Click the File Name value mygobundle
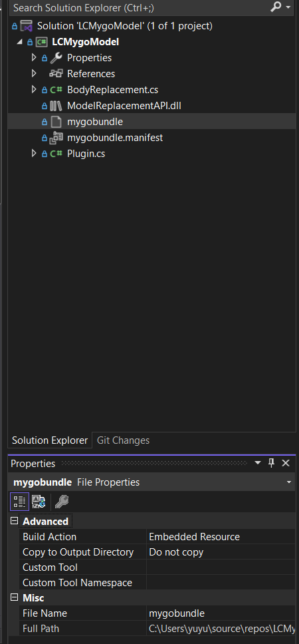The width and height of the screenshot is (299, 644). (221, 613)
